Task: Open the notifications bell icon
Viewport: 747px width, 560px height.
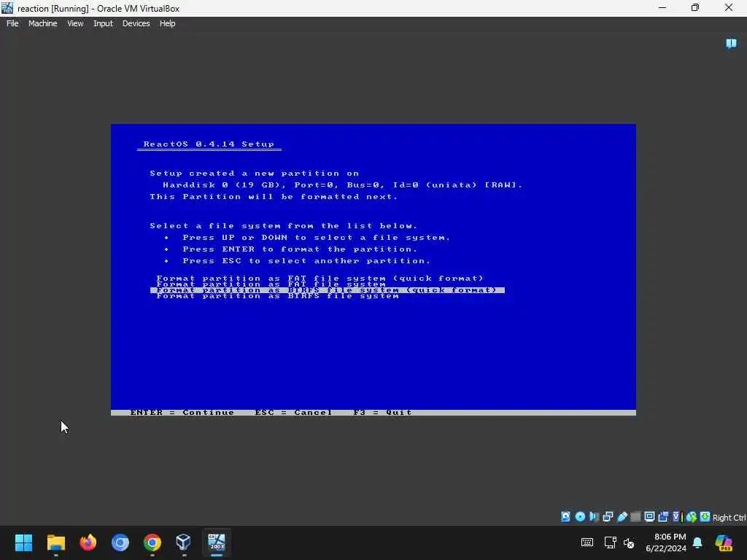Action: tap(697, 542)
